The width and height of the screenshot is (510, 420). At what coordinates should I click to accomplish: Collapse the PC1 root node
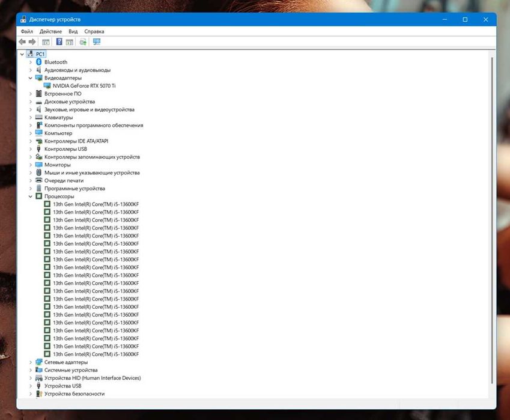22,54
